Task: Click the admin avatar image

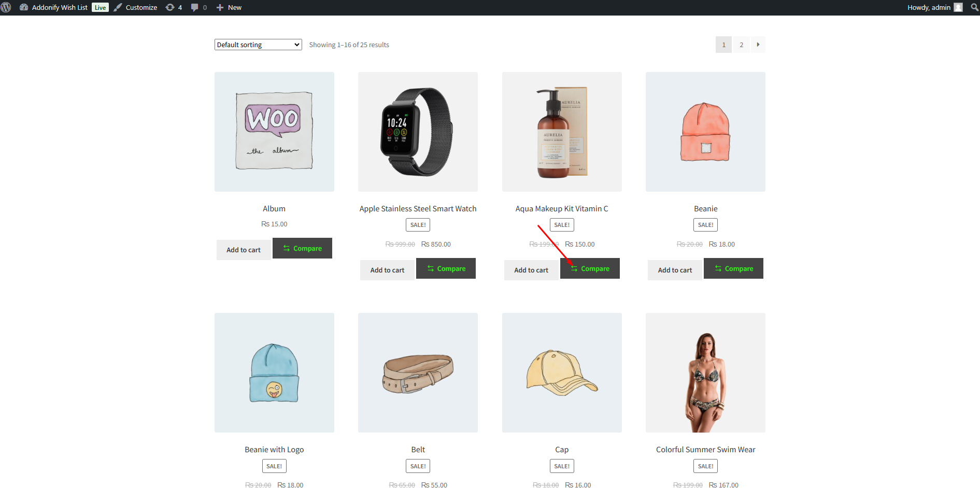Action: point(958,7)
